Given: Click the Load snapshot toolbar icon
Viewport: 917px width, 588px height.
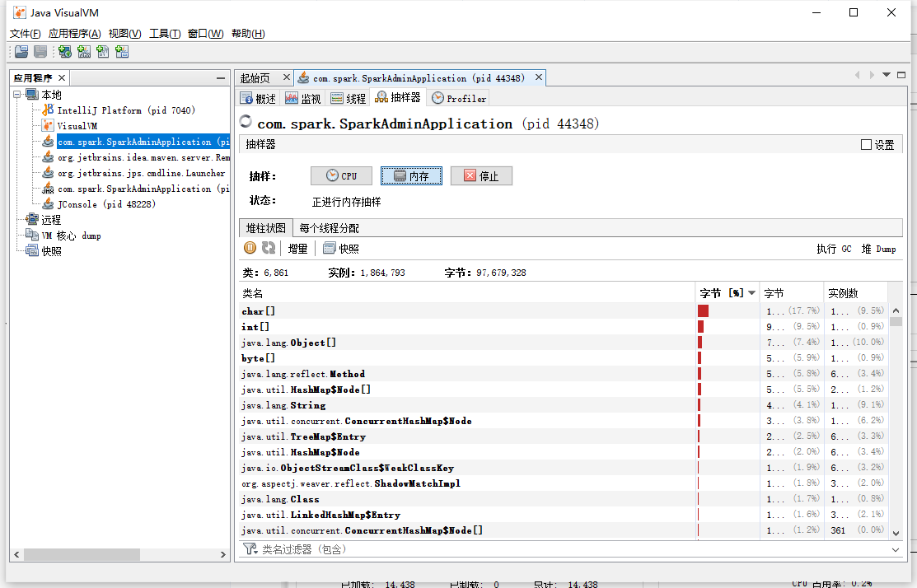Looking at the screenshot, I should 21,52.
